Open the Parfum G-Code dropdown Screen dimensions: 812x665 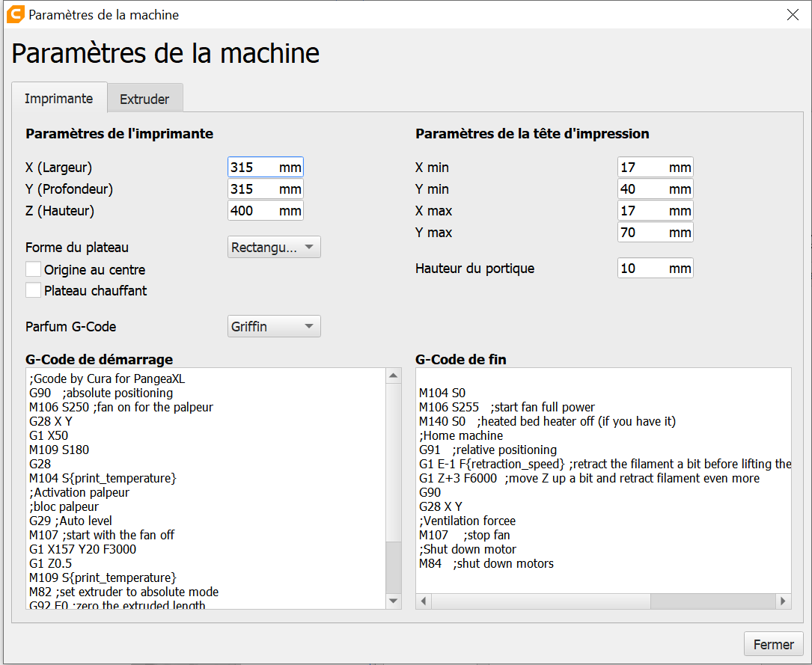click(274, 327)
